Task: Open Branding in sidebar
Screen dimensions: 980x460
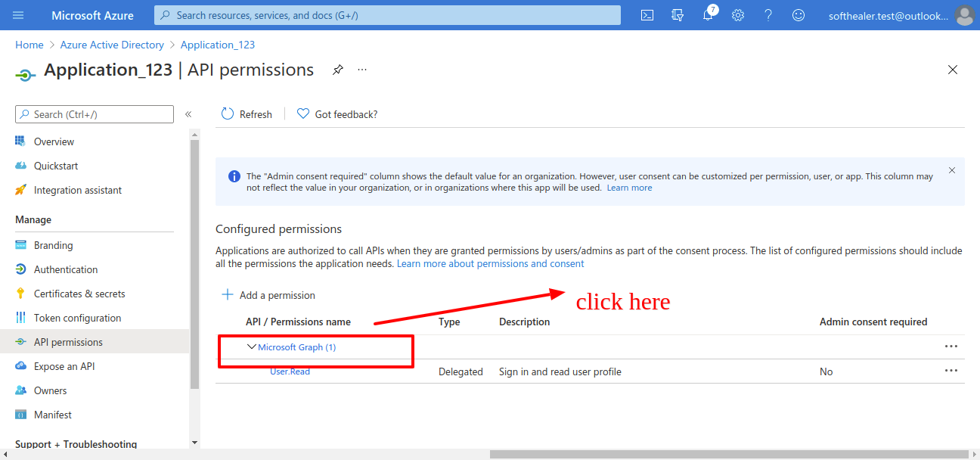Action: click(x=54, y=245)
